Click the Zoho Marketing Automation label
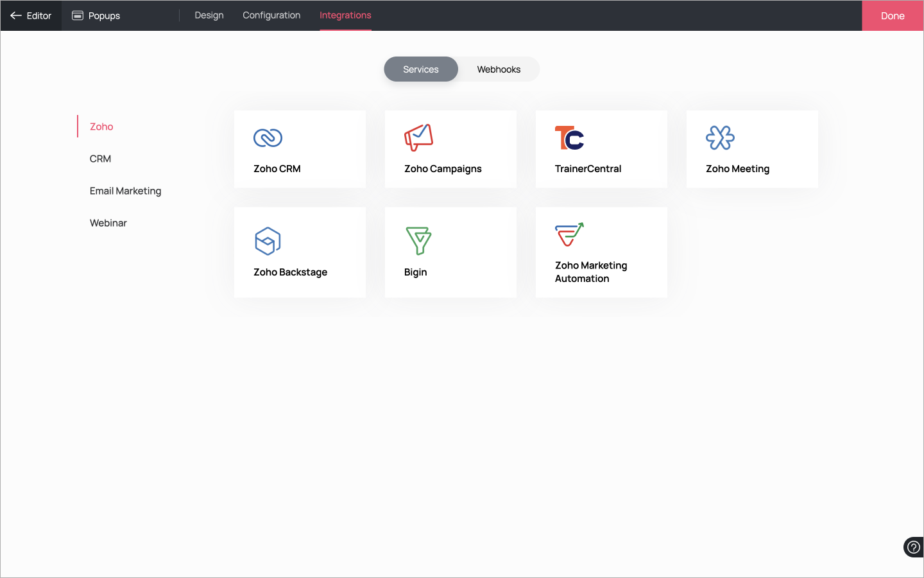 click(591, 272)
